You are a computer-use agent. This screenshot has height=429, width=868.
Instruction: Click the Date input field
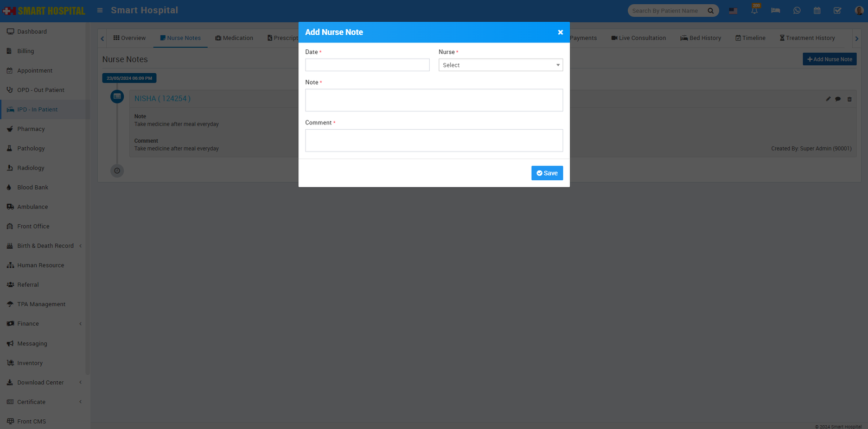pos(367,65)
